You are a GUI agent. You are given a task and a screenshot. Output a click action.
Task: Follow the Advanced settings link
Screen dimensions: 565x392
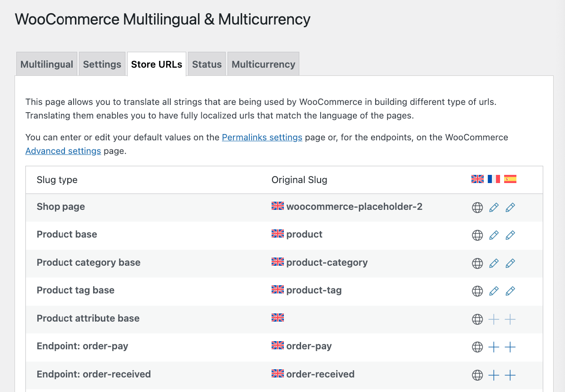click(63, 151)
